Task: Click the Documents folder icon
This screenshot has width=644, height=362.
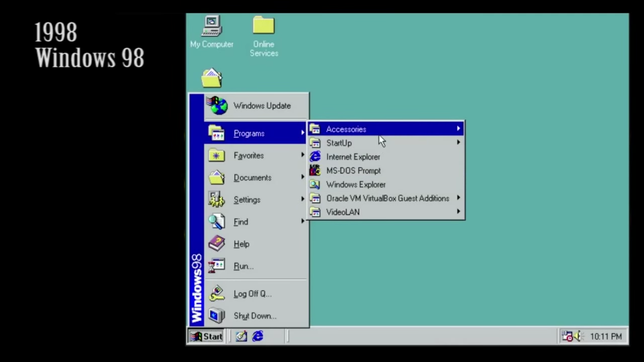Action: [x=217, y=177]
